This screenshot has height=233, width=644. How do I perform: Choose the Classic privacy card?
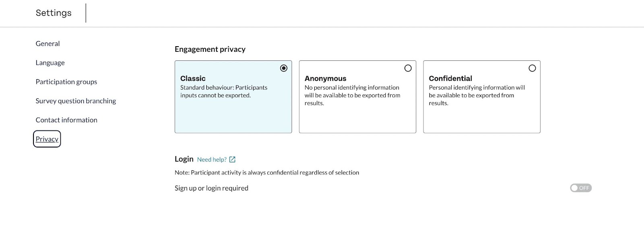(x=233, y=97)
